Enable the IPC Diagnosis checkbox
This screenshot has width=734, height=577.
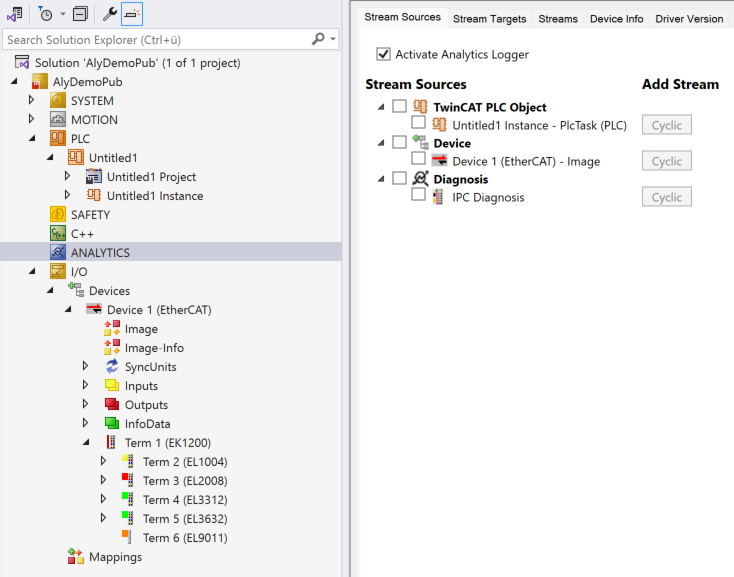[419, 196]
